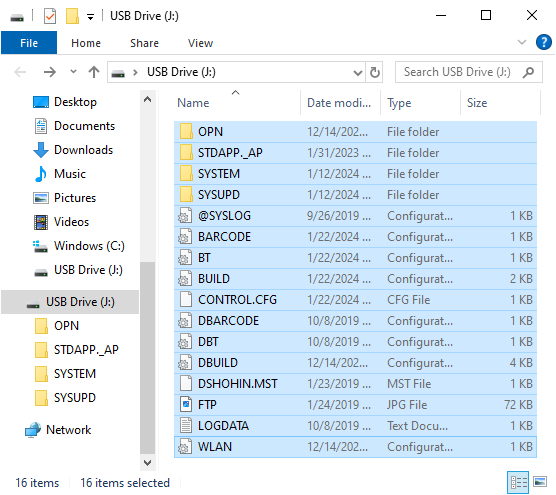Click the Up arrow navigation button
556x495 pixels.
point(94,72)
